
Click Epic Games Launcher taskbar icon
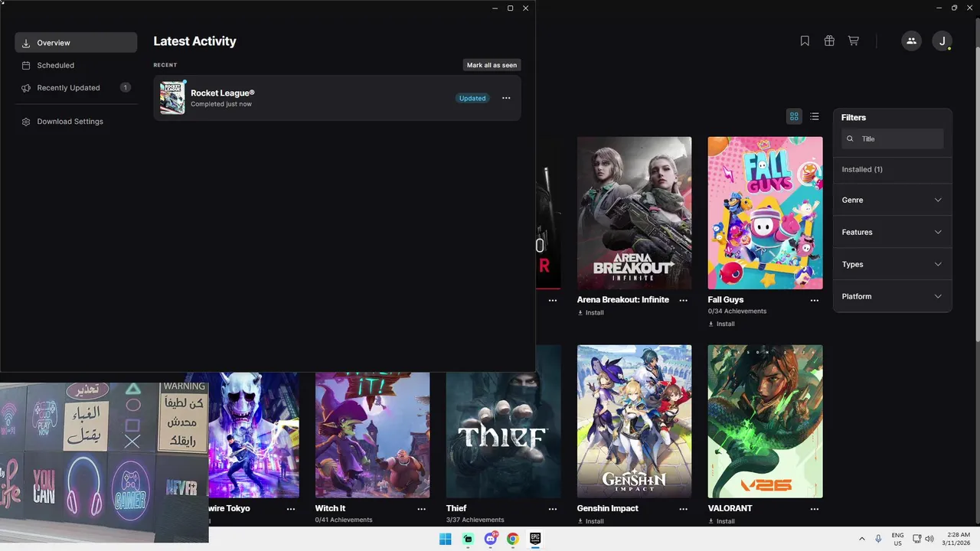[536, 539]
